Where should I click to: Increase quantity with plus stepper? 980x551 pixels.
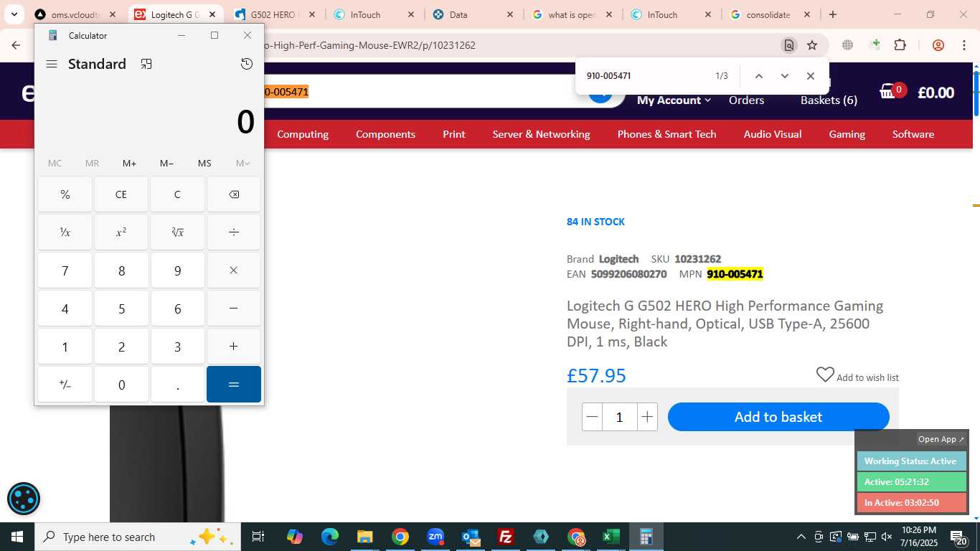pos(647,417)
